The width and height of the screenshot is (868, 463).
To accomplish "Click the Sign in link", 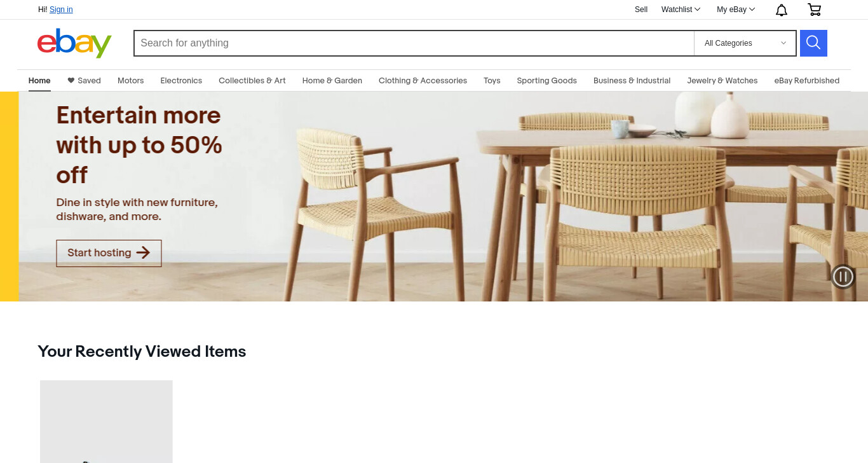I will click(x=61, y=10).
